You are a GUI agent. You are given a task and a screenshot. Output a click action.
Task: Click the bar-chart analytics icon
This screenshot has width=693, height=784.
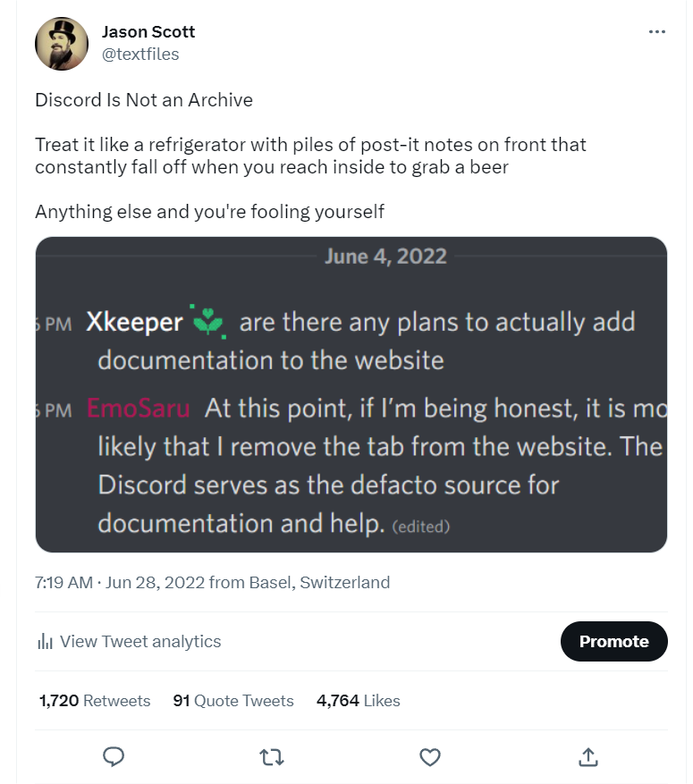(x=43, y=641)
